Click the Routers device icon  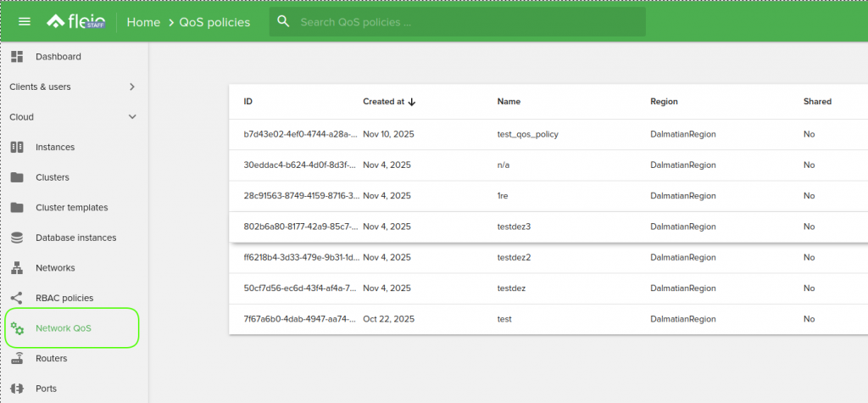17,358
